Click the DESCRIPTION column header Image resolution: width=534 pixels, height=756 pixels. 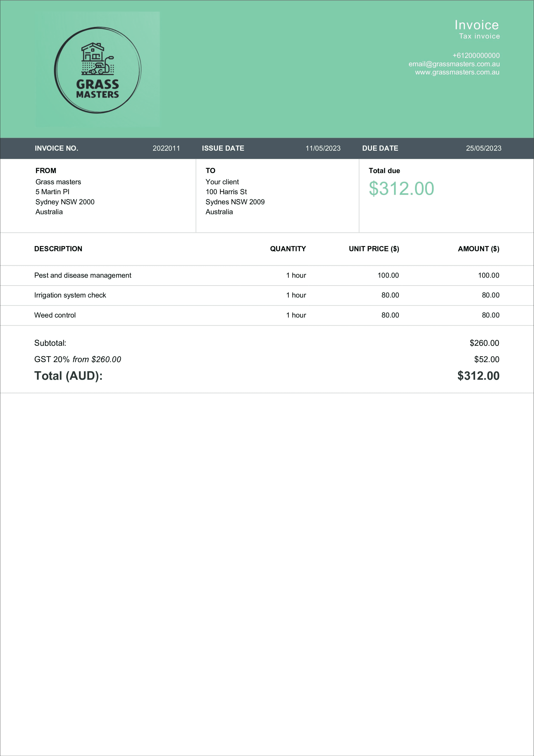pyautogui.click(x=58, y=249)
